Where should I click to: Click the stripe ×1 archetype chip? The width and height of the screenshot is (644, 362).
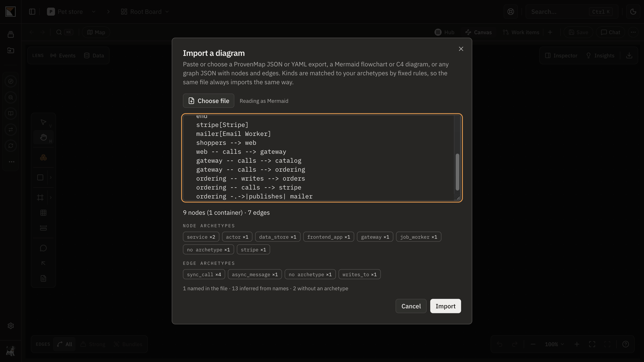pos(253,250)
